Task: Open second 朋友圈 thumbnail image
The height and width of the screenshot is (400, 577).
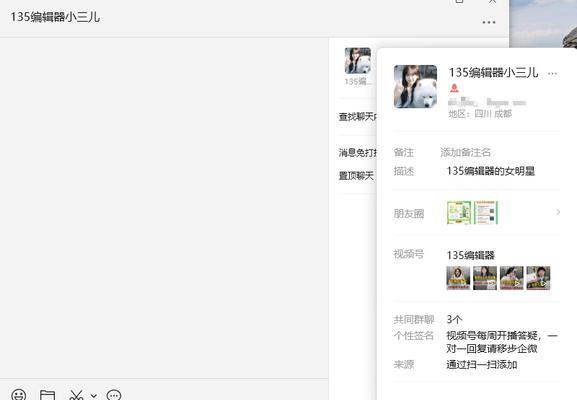Action: 486,212
